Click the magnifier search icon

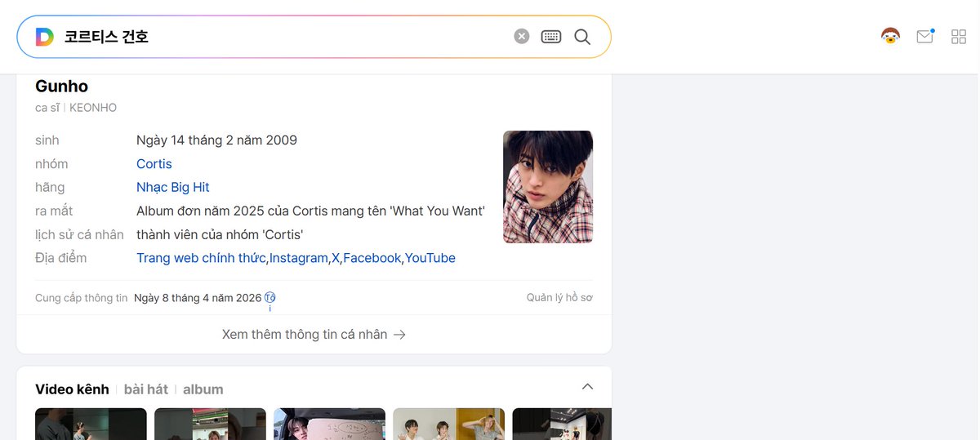point(582,37)
